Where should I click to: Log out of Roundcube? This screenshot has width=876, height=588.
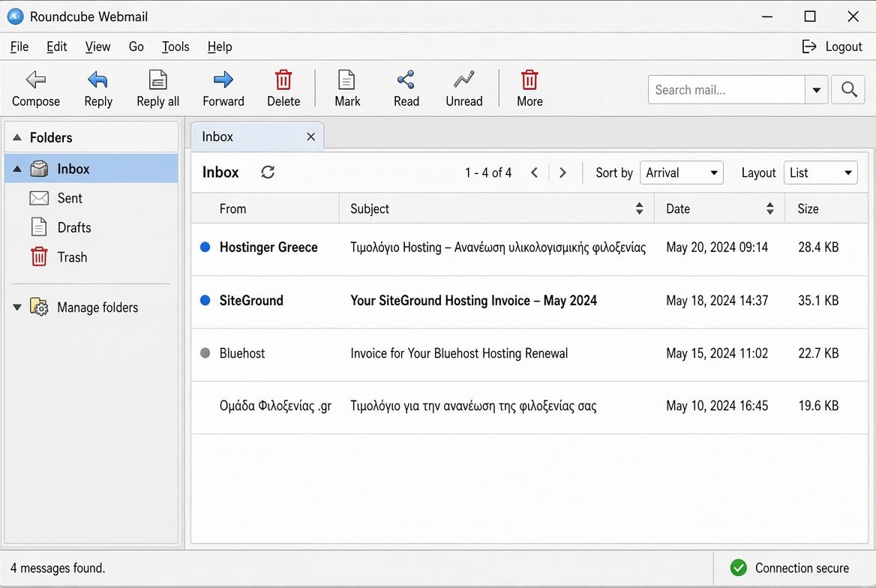(832, 46)
